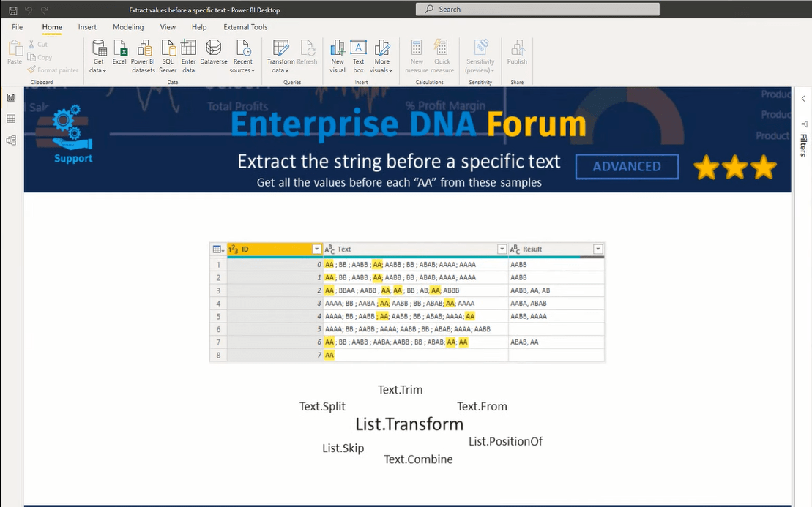This screenshot has width=812, height=507.
Task: Click the List.PositionOf text
Action: 505,441
